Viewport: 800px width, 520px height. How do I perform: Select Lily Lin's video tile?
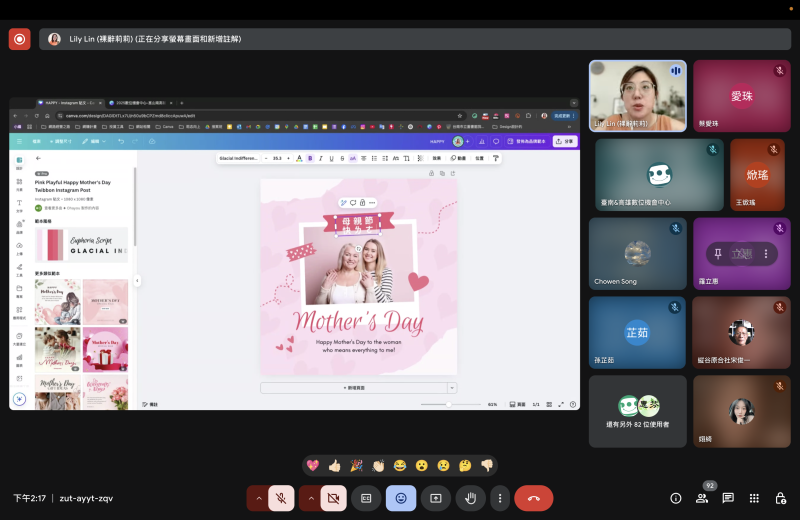tap(637, 95)
